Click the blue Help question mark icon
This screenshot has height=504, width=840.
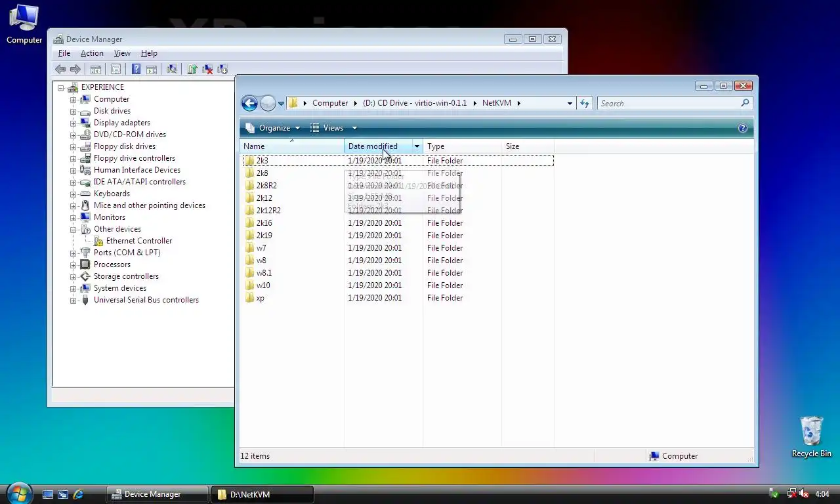tap(136, 69)
